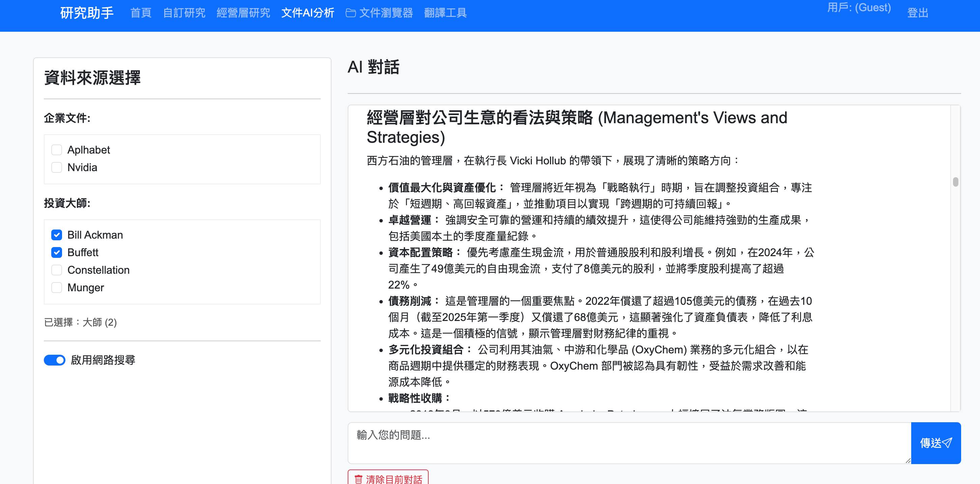Open 經營層研究 navigation tab
980x484 pixels.
(243, 13)
